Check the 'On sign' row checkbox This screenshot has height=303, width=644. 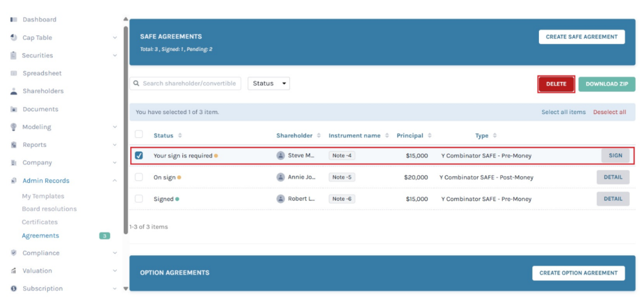pyautogui.click(x=139, y=178)
